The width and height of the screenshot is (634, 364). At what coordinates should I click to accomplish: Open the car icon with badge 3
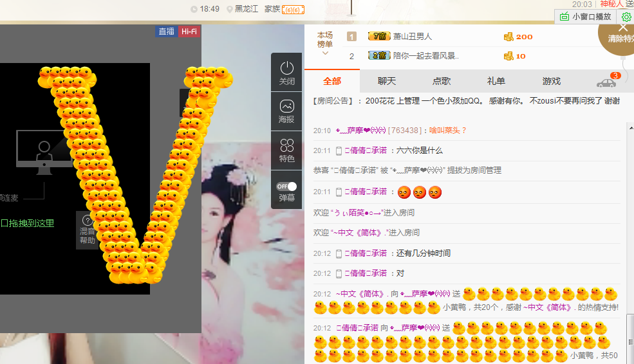point(606,83)
